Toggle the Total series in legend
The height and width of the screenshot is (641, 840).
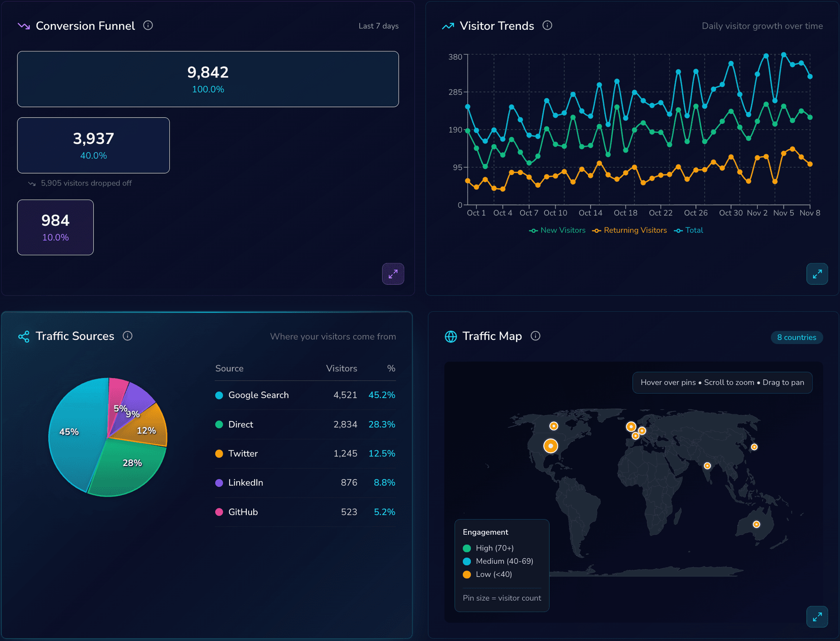689,230
